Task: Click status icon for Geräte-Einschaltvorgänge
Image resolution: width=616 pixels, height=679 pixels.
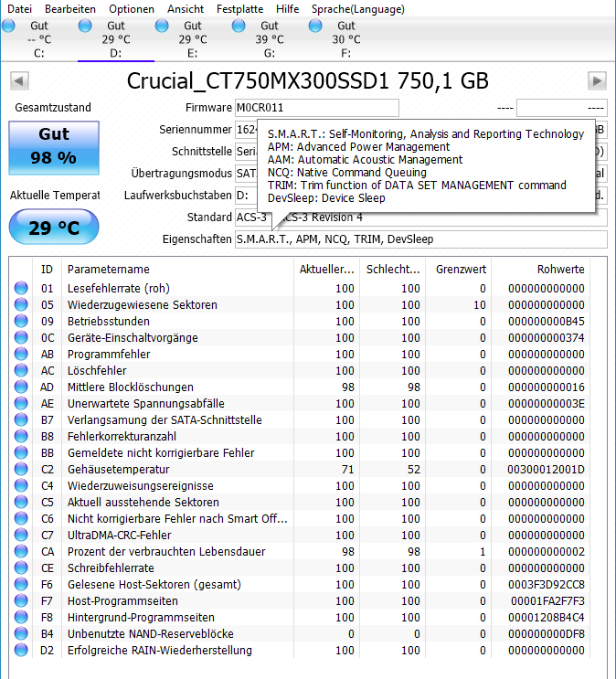Action: (21, 337)
